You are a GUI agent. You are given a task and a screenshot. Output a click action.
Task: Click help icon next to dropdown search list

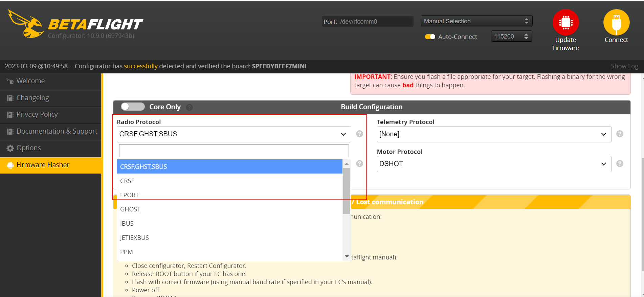click(x=359, y=164)
